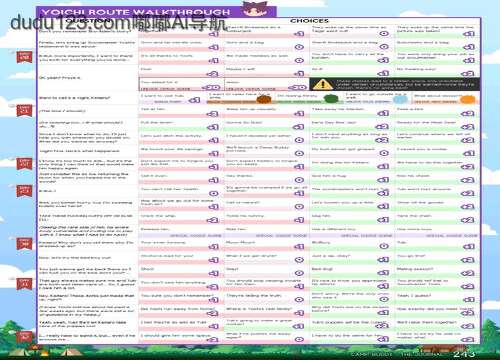Click the Yoichi character head icon
The width and height of the screenshot is (500, 360).
[256, 9]
